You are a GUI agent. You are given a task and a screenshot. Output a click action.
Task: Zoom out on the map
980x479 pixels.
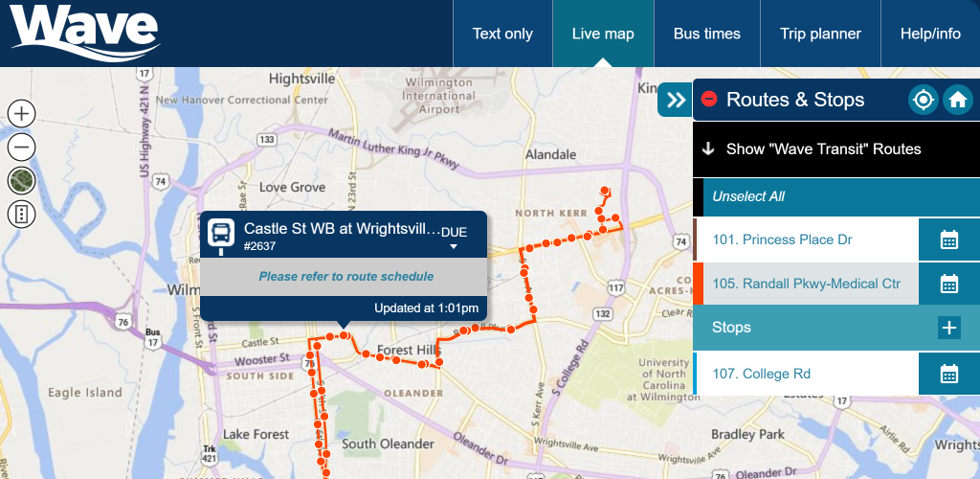point(22,148)
